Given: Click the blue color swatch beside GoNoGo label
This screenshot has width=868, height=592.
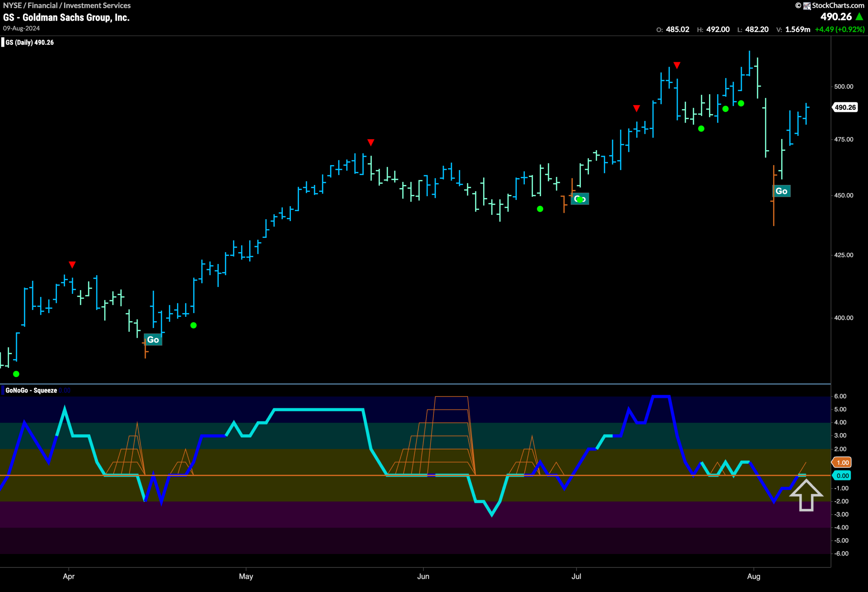Looking at the screenshot, I should pos(3,390).
